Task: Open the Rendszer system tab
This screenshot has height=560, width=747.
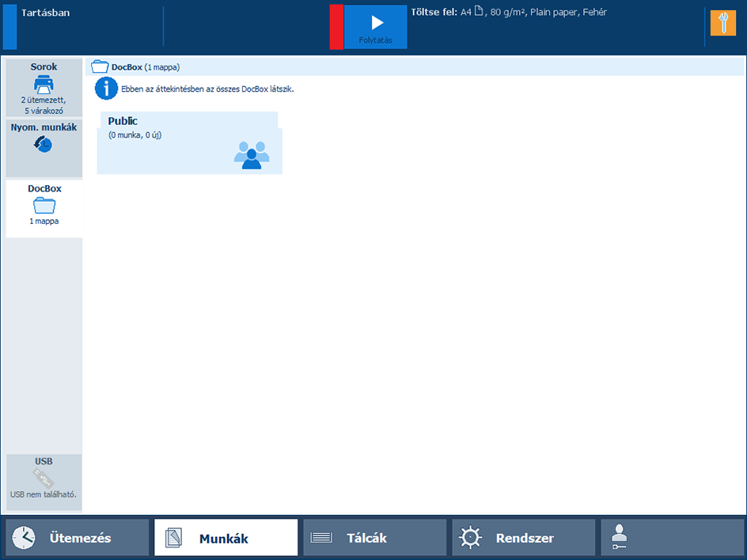Action: click(523, 538)
